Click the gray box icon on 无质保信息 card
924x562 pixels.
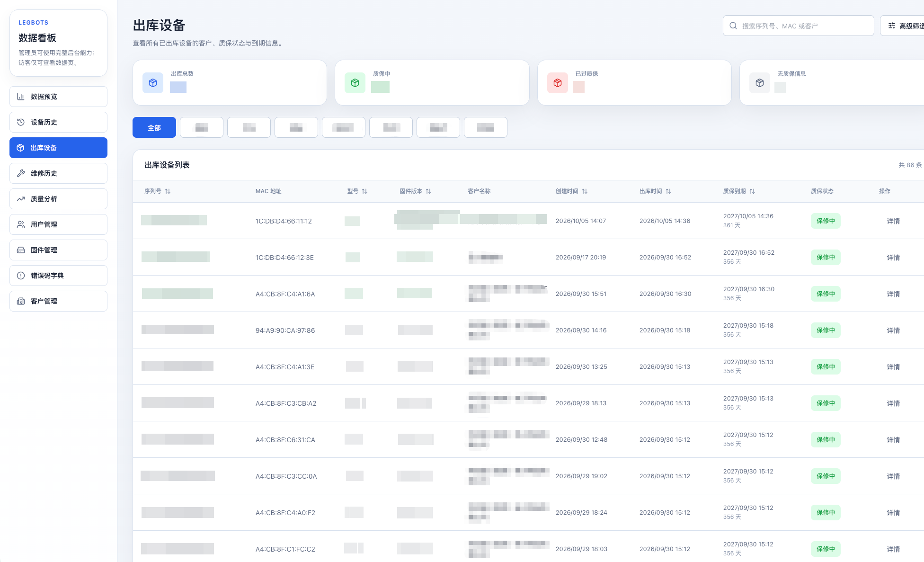(x=760, y=83)
